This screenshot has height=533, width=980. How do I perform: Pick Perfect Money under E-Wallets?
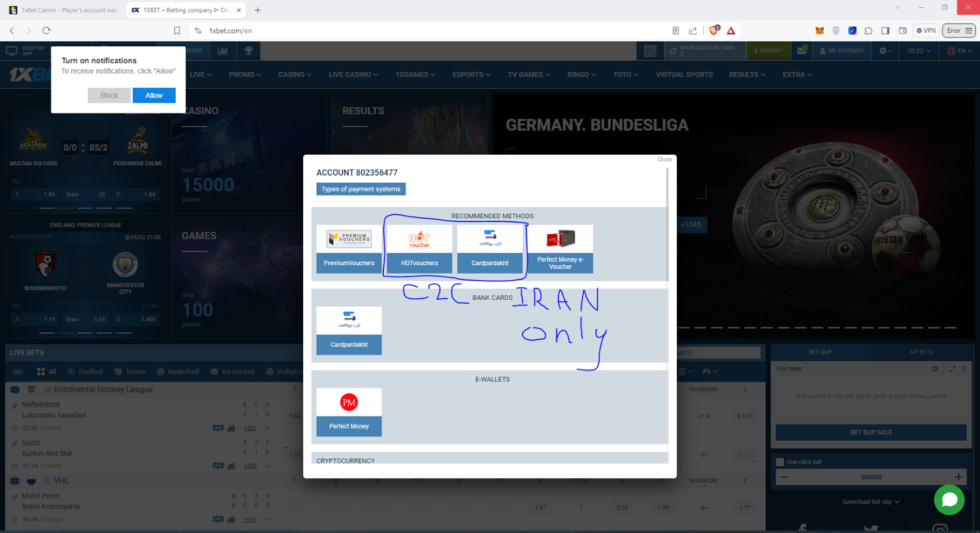(349, 412)
